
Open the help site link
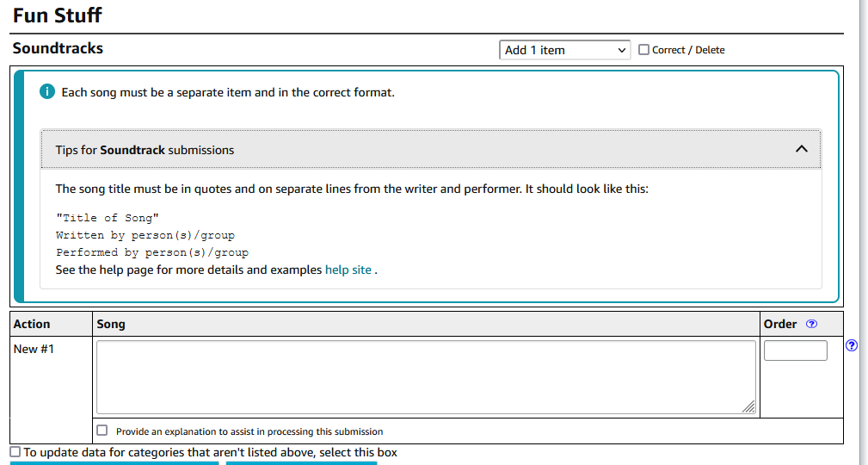click(348, 270)
